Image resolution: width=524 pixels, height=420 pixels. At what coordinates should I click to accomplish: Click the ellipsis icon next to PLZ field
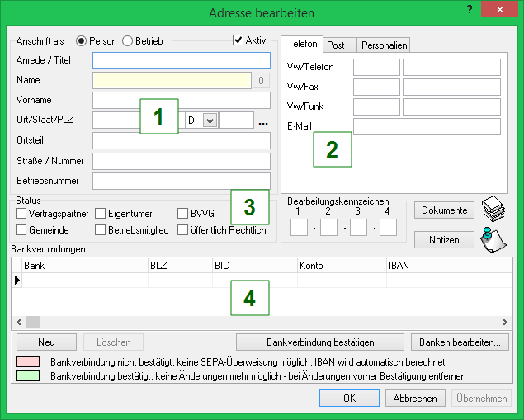pyautogui.click(x=263, y=121)
